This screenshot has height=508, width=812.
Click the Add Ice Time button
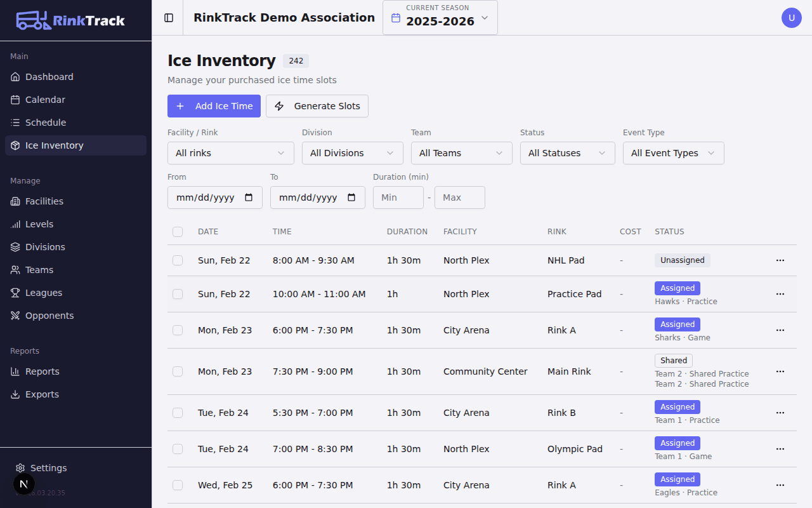(214, 106)
